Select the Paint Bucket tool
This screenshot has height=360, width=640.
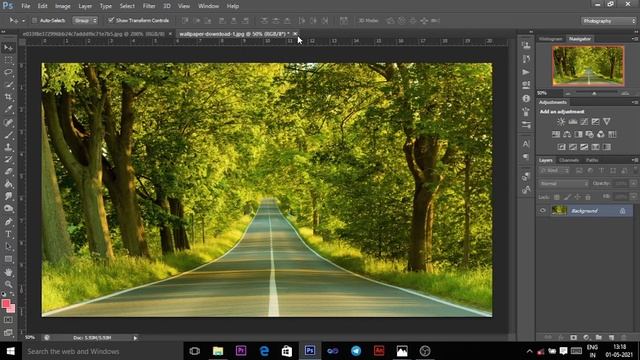tap(8, 184)
